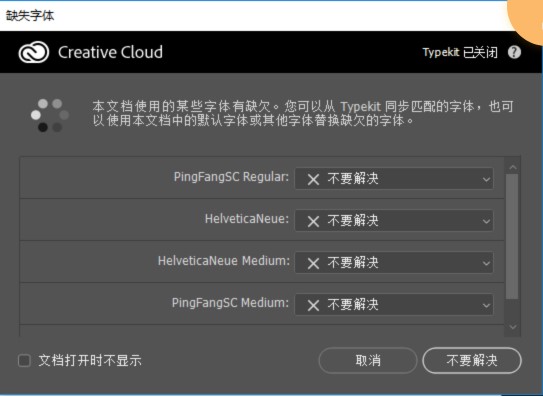Open the help question mark icon
The image size is (543, 397).
tap(514, 52)
